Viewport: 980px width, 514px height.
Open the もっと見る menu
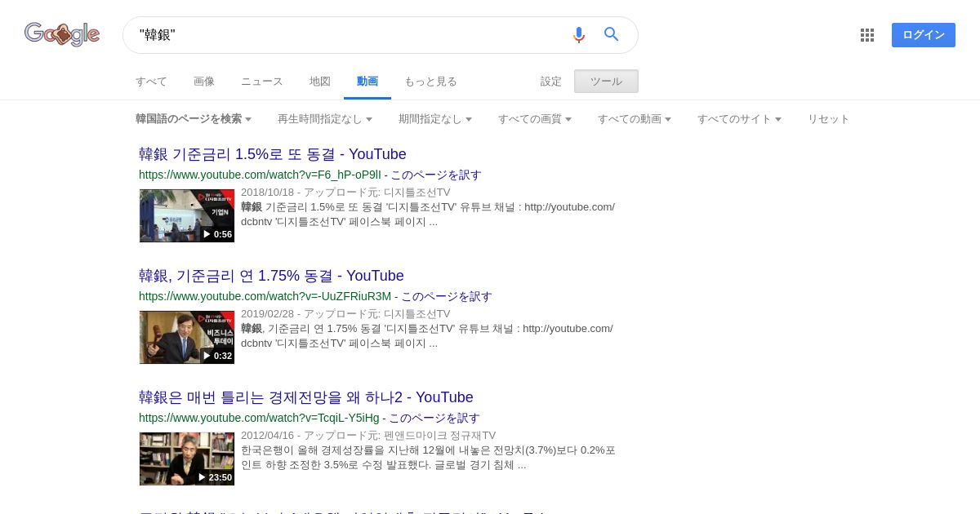pos(430,82)
